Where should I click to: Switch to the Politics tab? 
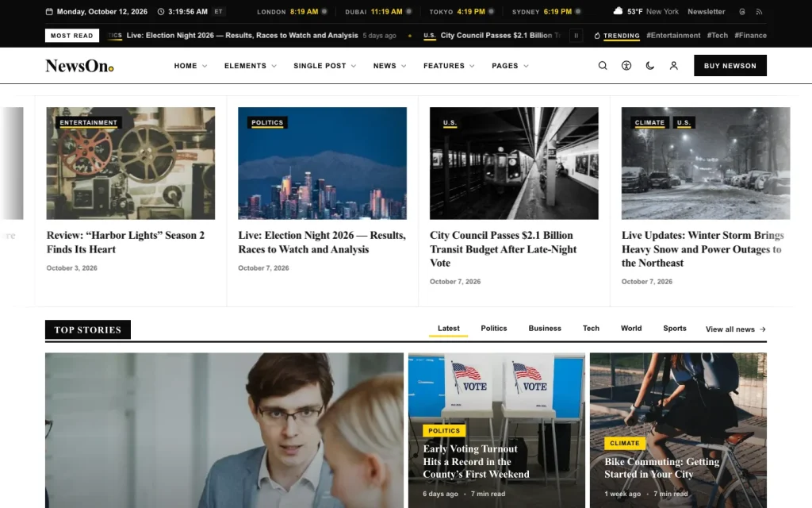[493, 329]
